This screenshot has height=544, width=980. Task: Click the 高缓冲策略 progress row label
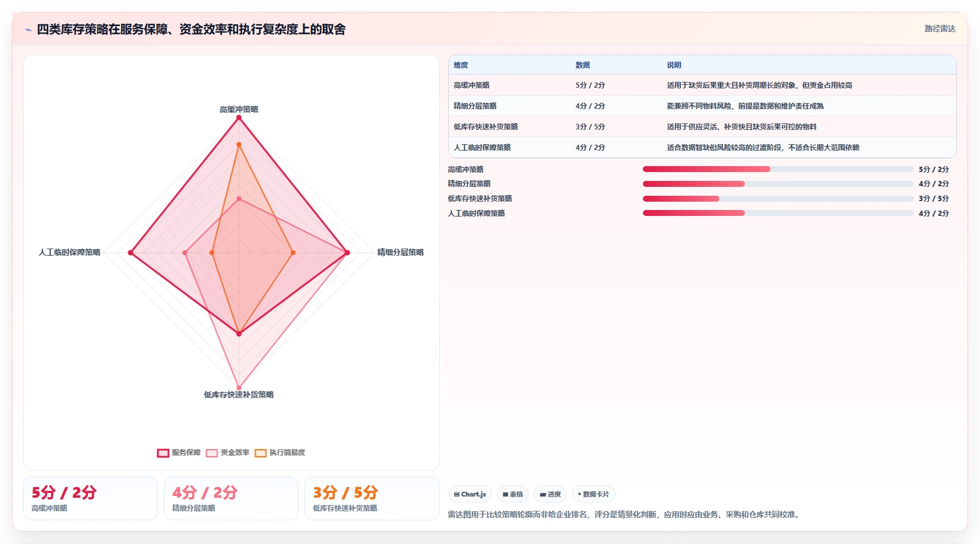point(465,170)
